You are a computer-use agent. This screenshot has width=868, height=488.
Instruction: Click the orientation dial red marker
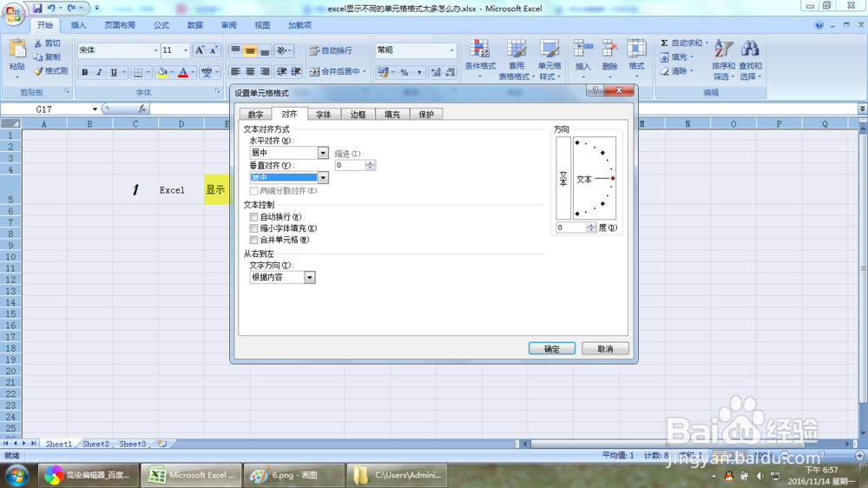click(613, 178)
